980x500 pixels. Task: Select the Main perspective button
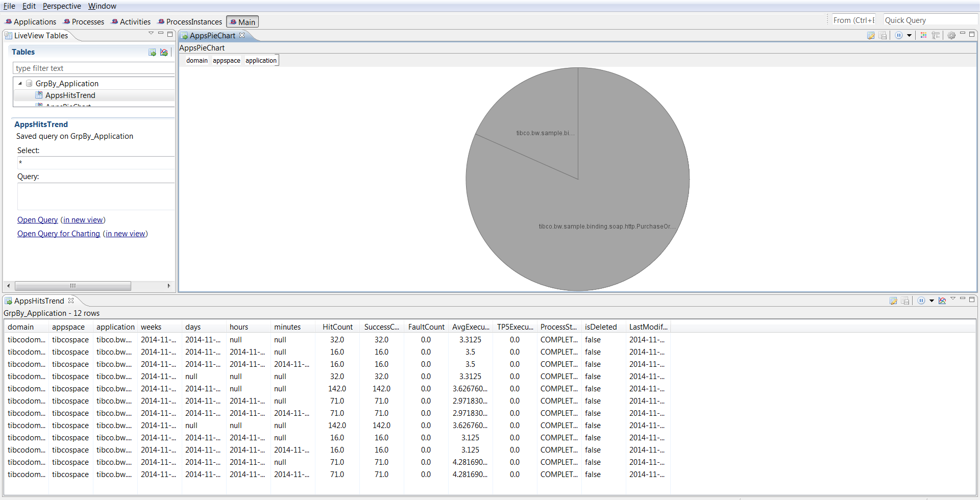(242, 22)
